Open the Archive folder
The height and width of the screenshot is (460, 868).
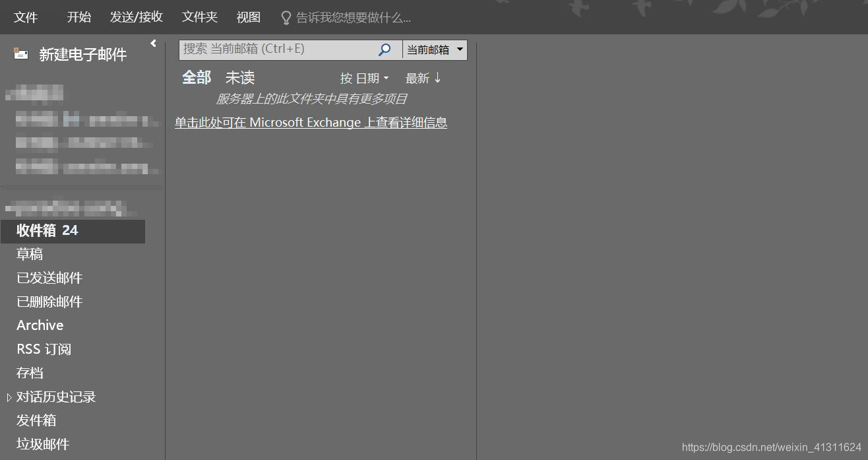click(x=40, y=325)
